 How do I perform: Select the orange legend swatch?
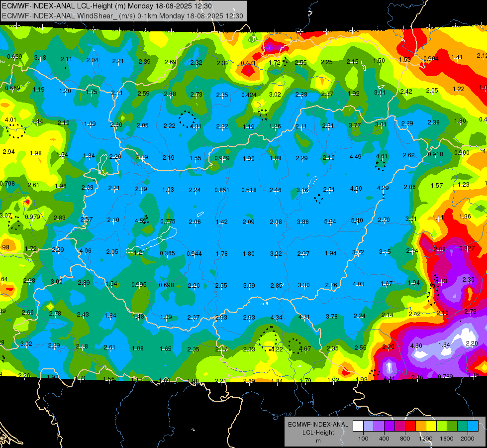point(421,426)
